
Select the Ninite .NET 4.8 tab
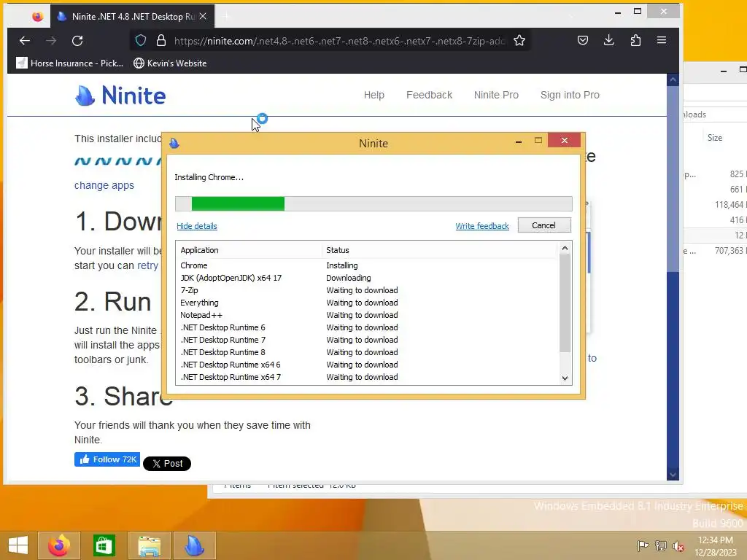tap(132, 16)
